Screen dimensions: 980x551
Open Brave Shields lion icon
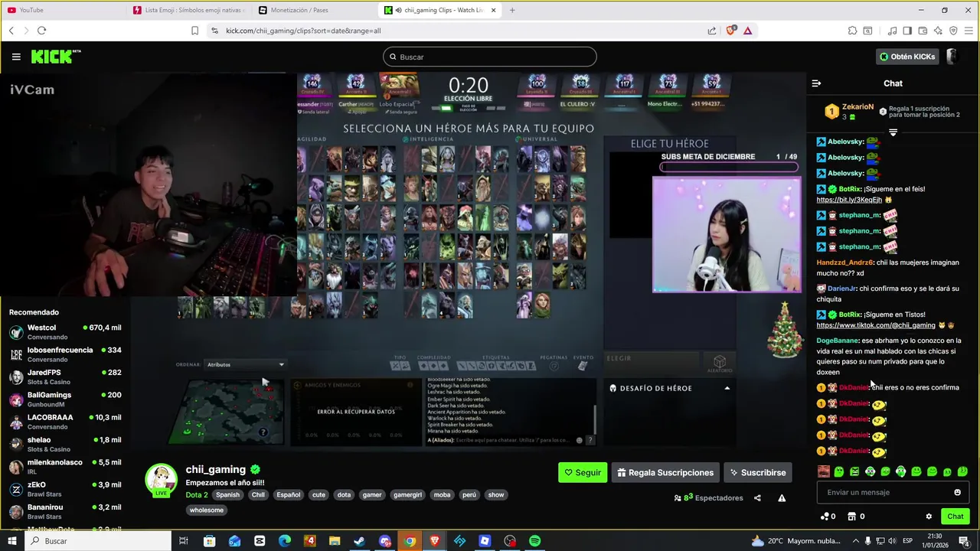tap(730, 31)
